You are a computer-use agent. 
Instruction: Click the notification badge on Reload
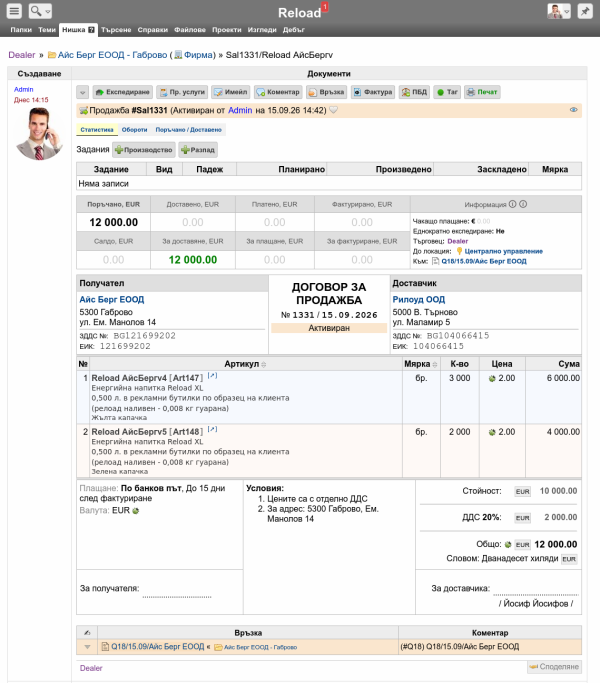pyautogui.click(x=325, y=7)
